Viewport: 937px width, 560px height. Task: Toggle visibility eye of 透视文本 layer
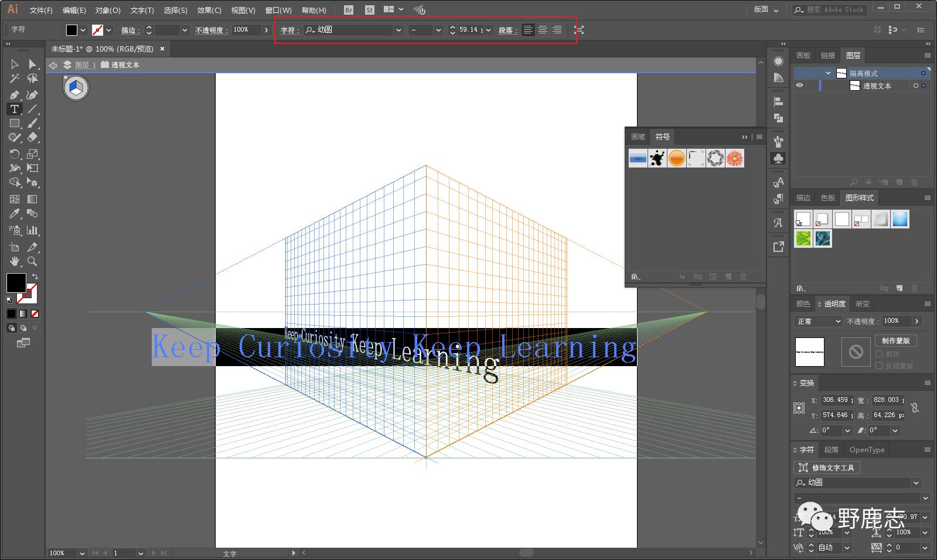[x=799, y=86]
